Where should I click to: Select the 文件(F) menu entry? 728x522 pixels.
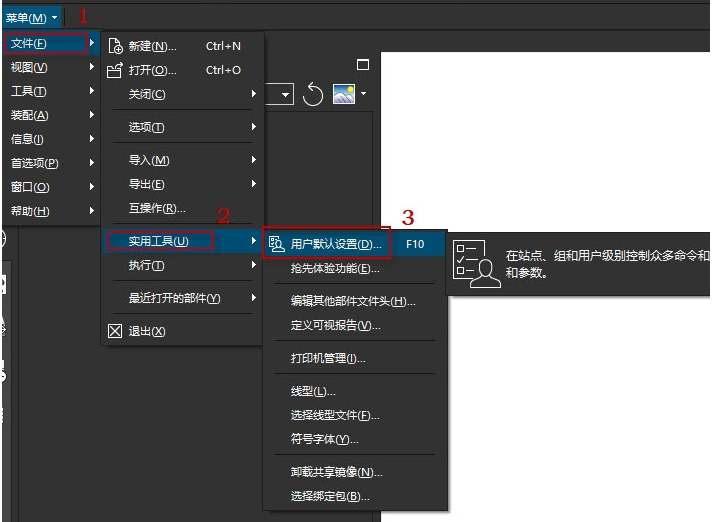[51, 44]
